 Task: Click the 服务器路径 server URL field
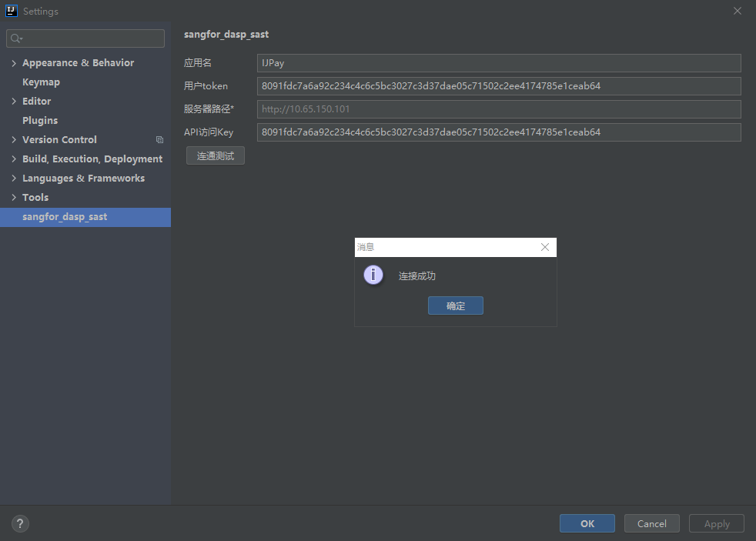click(498, 109)
